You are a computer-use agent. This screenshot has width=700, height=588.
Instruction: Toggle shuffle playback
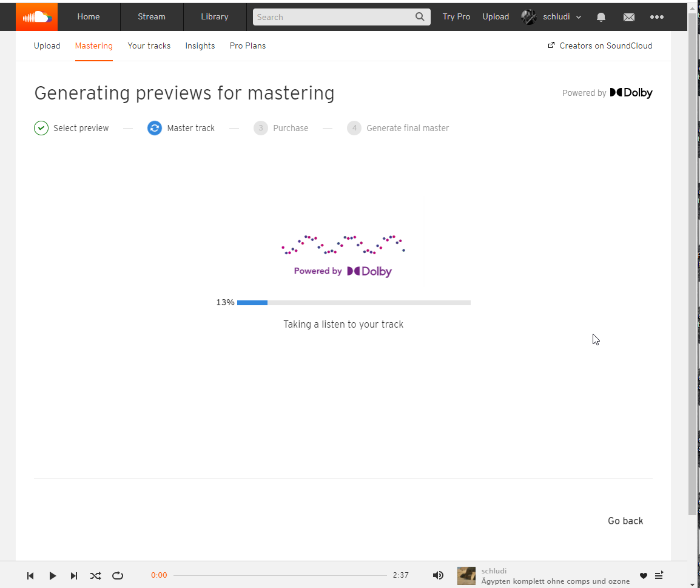pyautogui.click(x=96, y=575)
